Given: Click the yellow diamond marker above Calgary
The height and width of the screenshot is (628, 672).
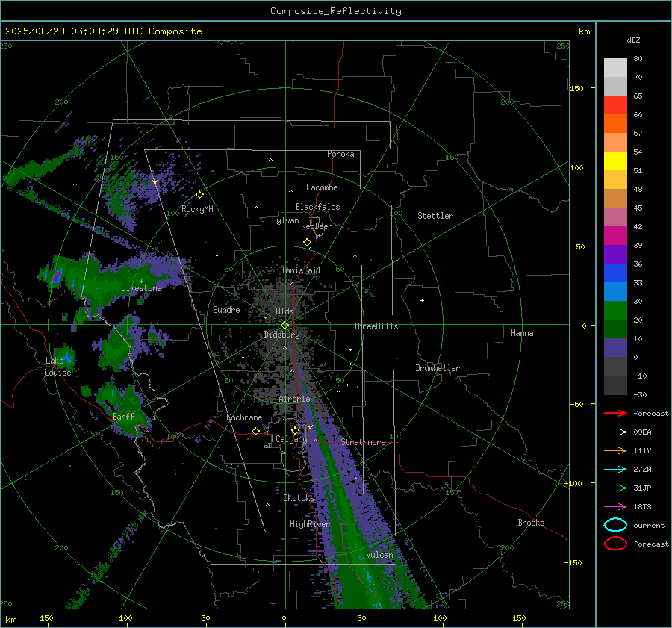Looking at the screenshot, I should pos(295,430).
